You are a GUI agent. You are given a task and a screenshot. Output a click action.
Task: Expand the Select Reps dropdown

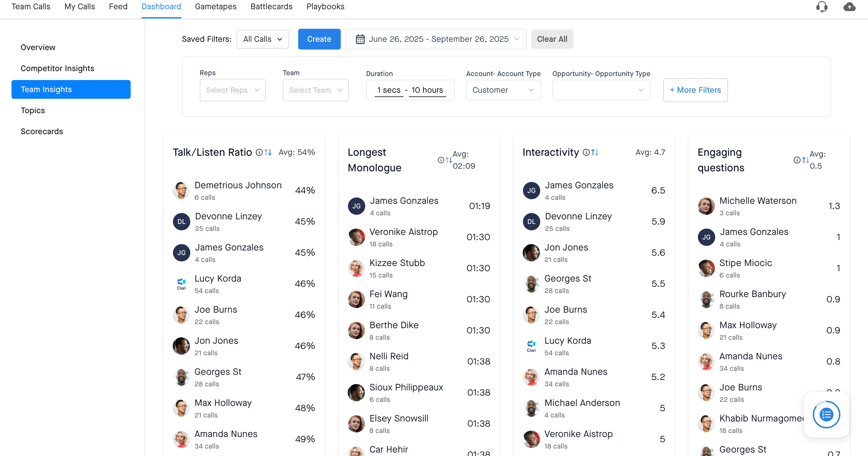point(233,90)
